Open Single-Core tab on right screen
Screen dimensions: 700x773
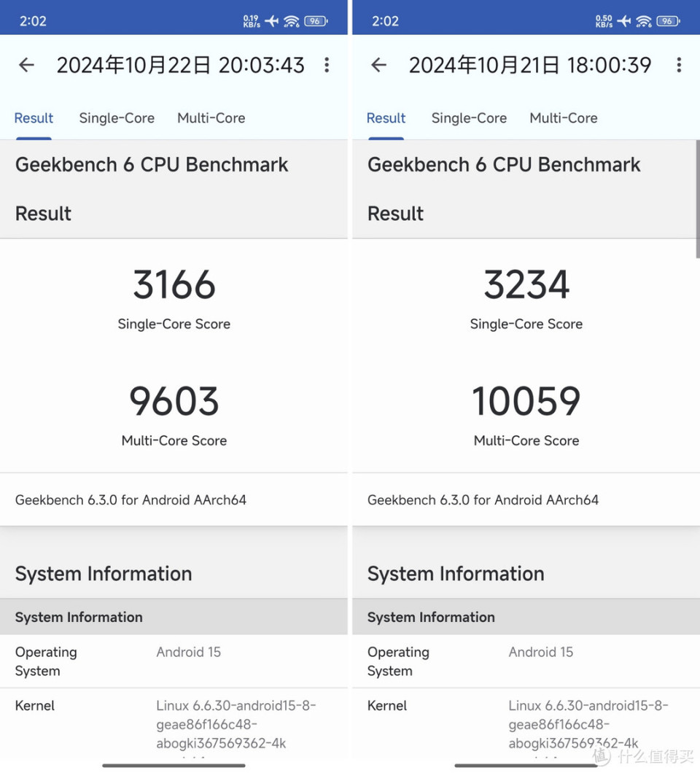tap(469, 118)
